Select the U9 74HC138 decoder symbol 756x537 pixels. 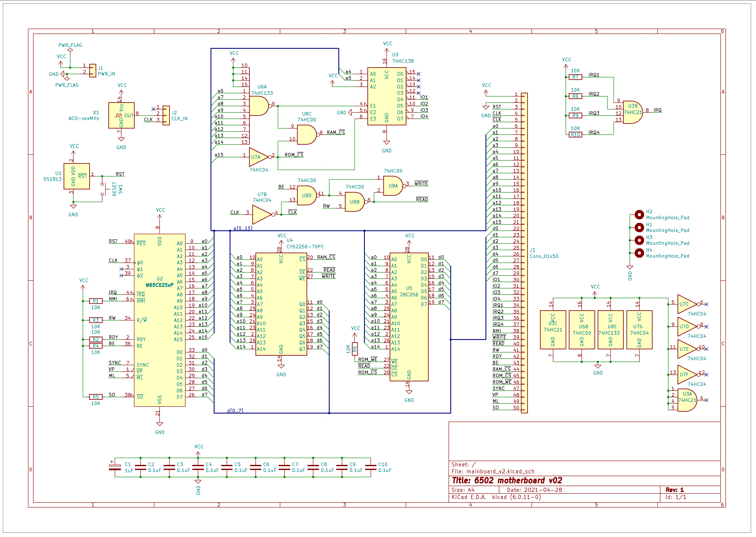pyautogui.click(x=386, y=96)
